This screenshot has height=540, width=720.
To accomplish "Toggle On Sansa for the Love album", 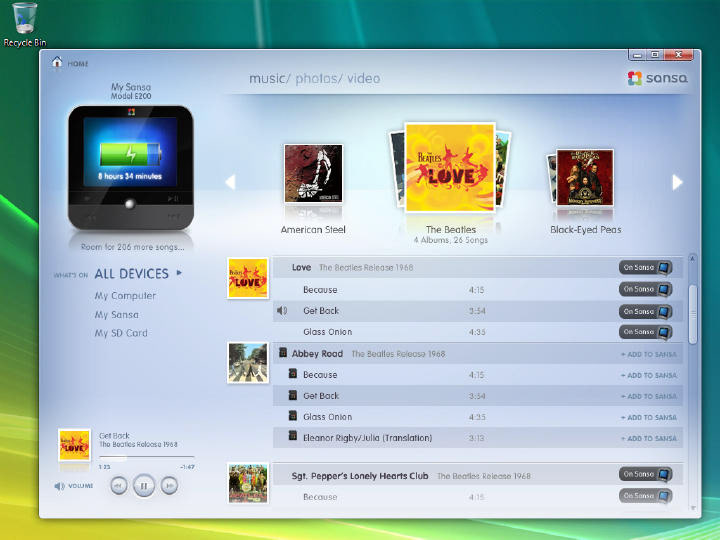I will [645, 268].
